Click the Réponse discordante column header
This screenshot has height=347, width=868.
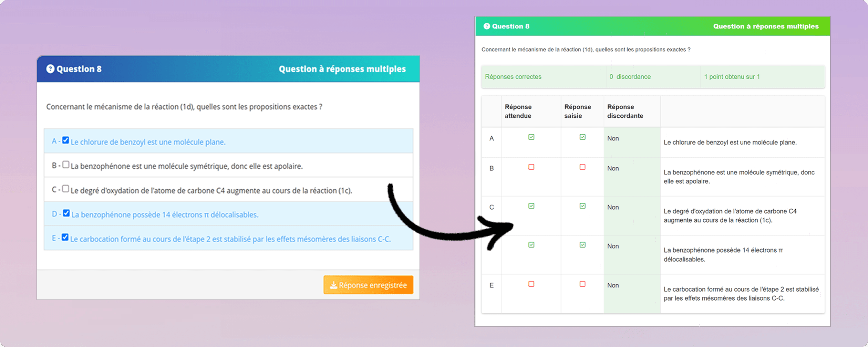(621, 111)
